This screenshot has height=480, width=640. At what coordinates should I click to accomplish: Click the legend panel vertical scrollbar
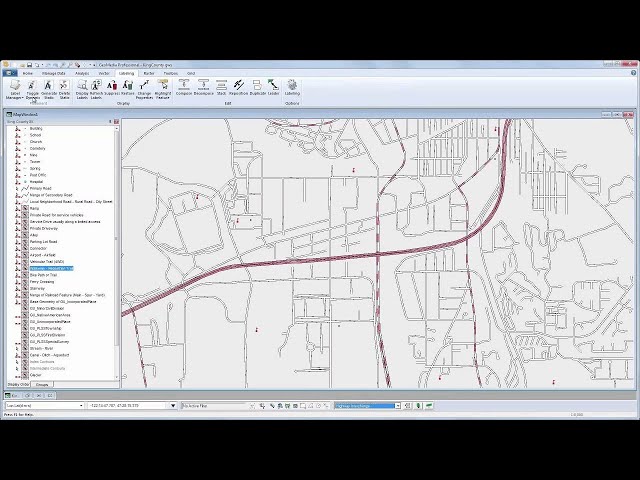pos(117,251)
